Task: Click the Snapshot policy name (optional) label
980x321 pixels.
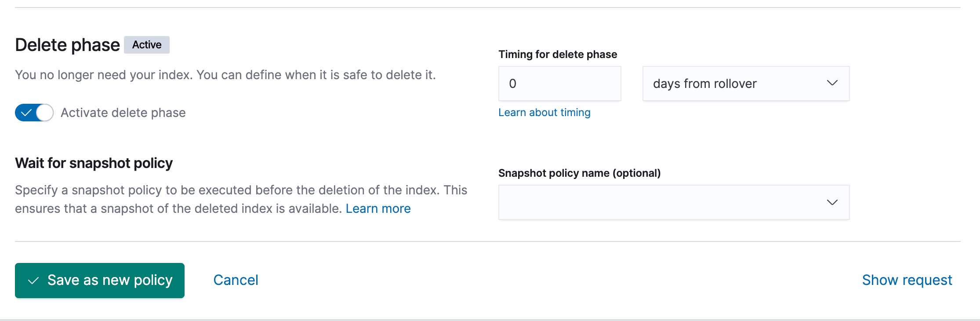Action: click(x=579, y=173)
